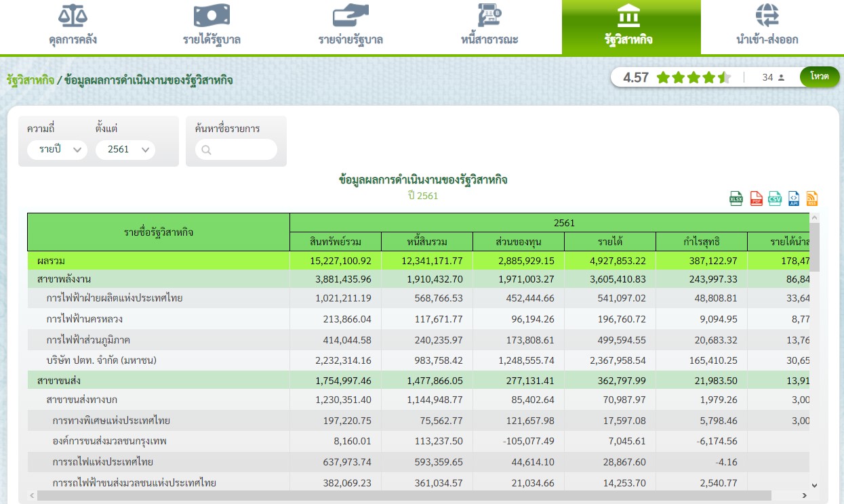Open the RSS feed icon
The image size is (844, 504).
[x=812, y=198]
